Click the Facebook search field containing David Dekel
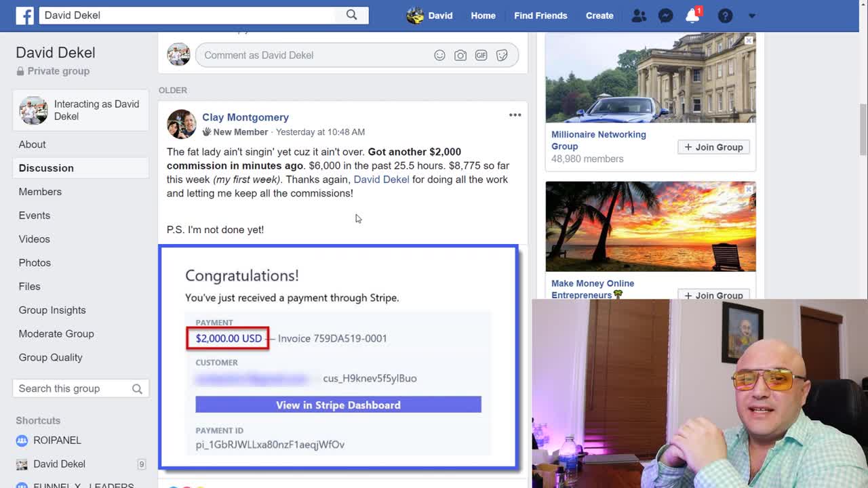868x488 pixels. (x=187, y=15)
